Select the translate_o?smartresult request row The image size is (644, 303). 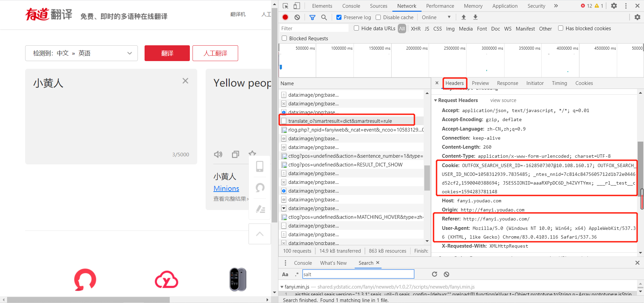click(352, 121)
